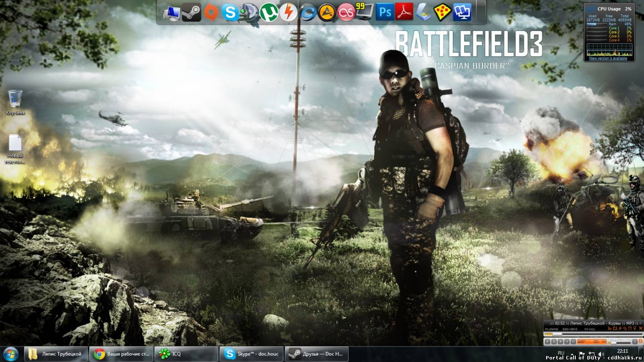This screenshot has height=362, width=644.
Task: Play the track in the music player
Action: pyautogui.click(x=547, y=342)
